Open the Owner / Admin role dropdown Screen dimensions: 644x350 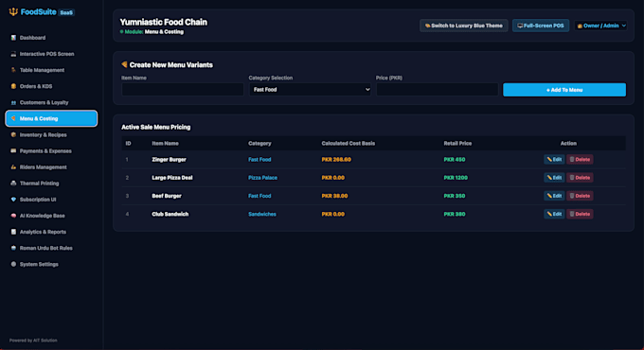(x=600, y=26)
